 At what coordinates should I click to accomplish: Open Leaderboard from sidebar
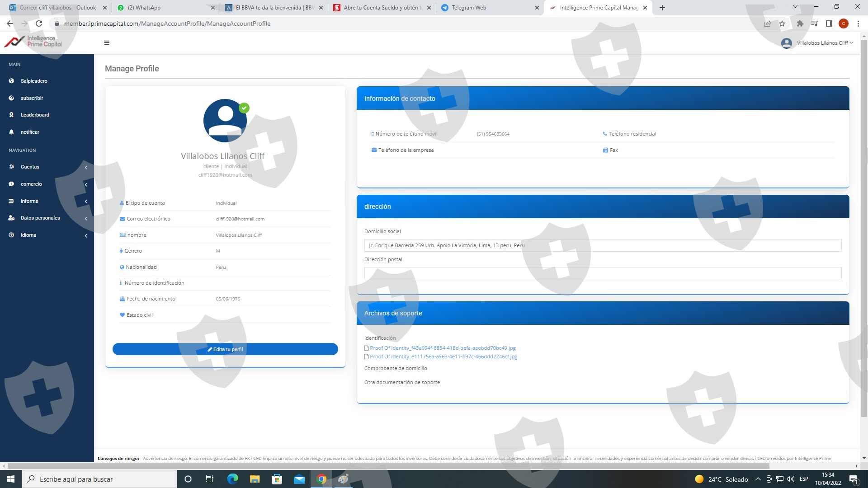(x=35, y=115)
